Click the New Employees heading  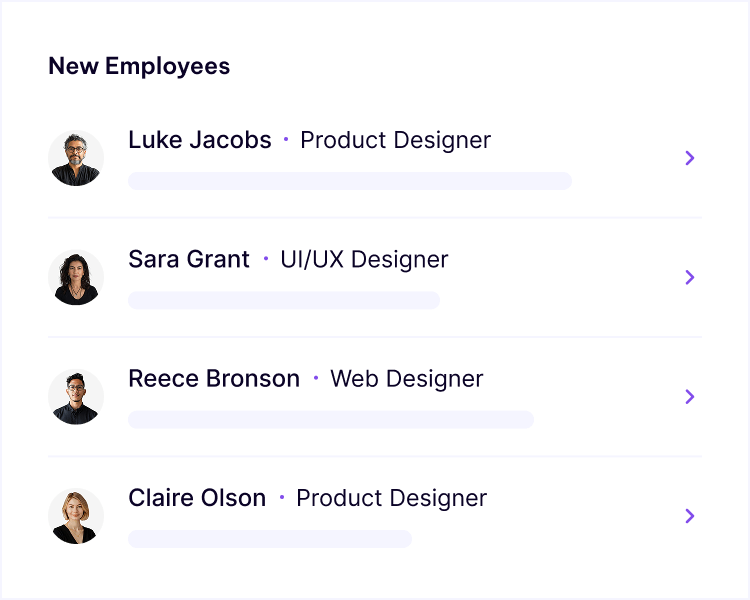click(139, 66)
